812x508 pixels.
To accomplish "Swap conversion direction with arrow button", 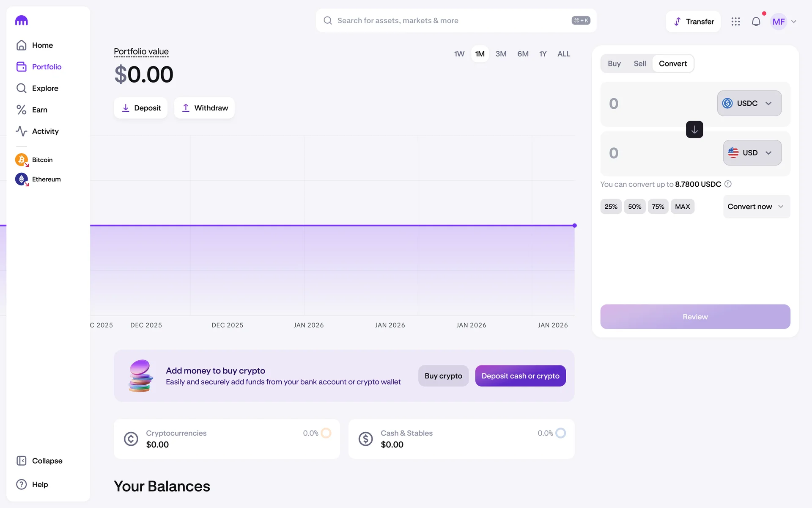I will [694, 130].
